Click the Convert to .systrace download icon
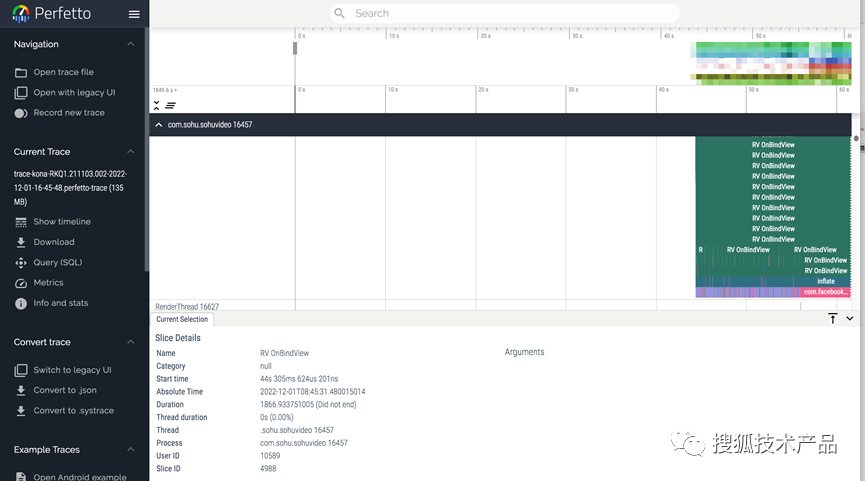 point(21,411)
